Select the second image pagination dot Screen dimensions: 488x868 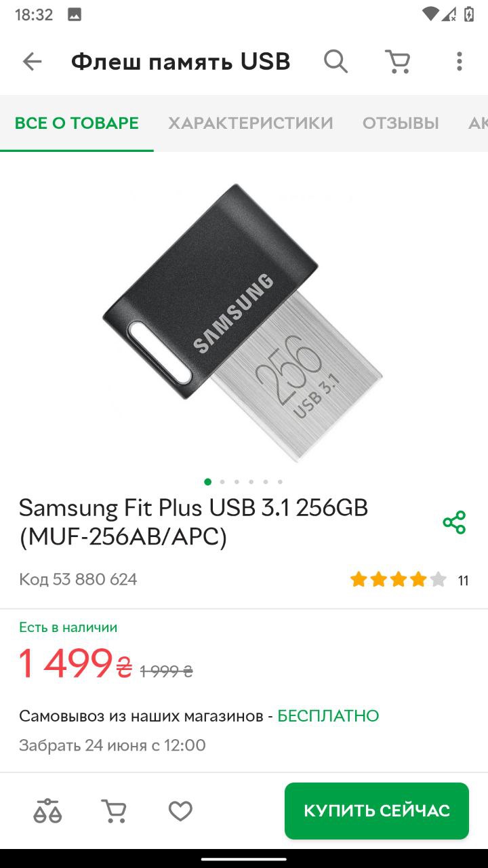coord(222,481)
